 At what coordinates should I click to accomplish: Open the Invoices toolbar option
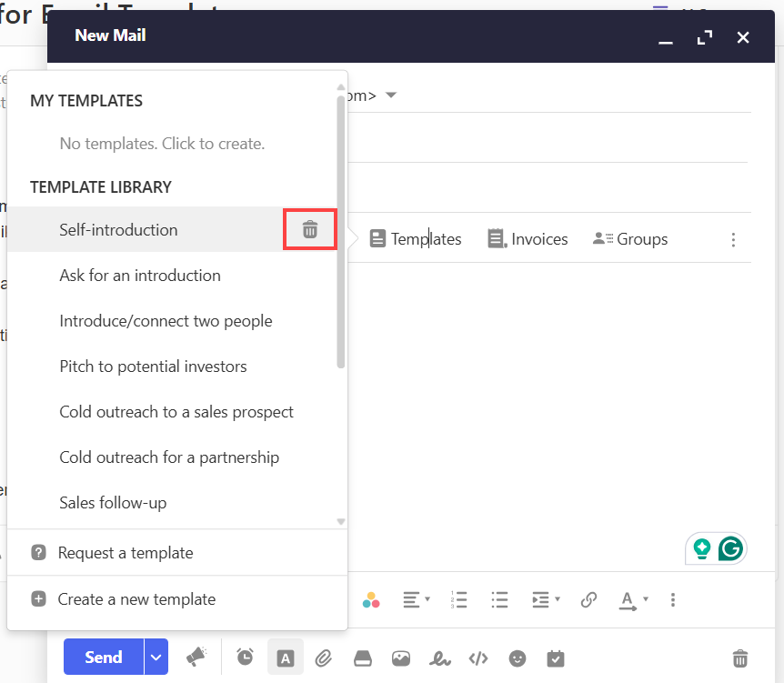528,239
